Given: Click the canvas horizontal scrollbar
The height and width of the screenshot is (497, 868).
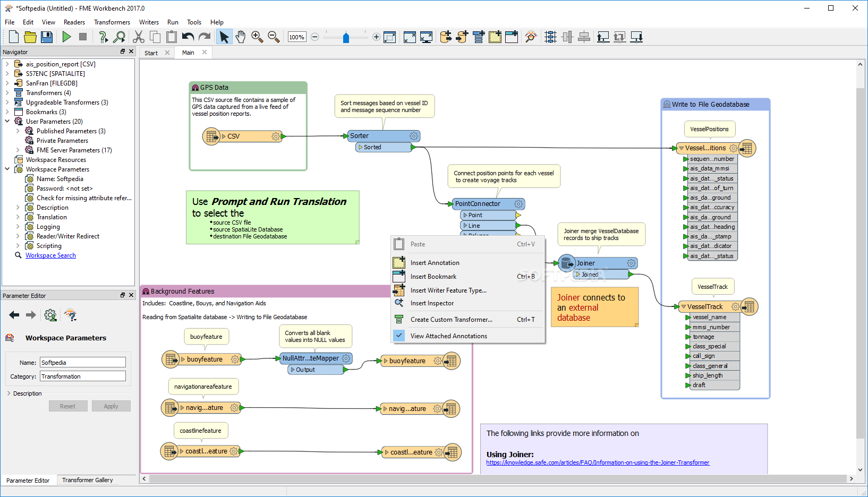Looking at the screenshot, I should pos(498,479).
